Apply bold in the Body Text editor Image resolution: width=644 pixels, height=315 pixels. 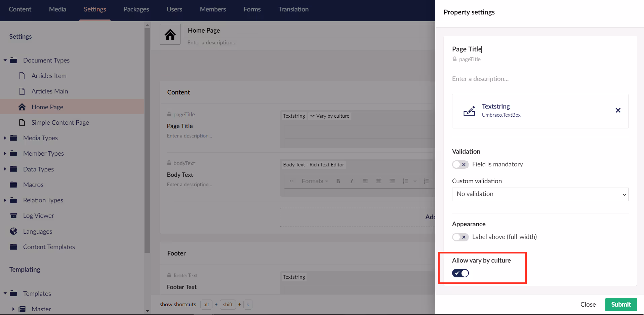(338, 181)
